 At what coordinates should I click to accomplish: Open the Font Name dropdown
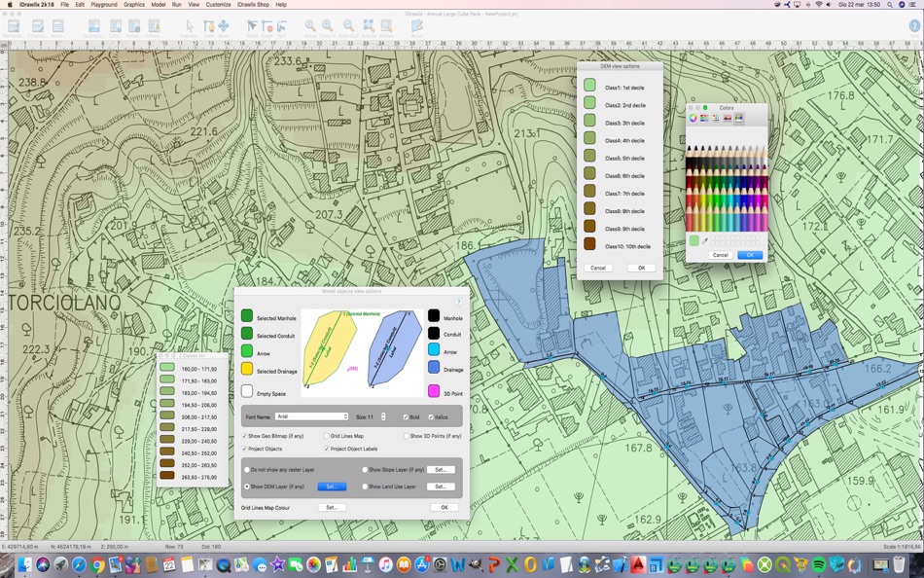tap(311, 416)
